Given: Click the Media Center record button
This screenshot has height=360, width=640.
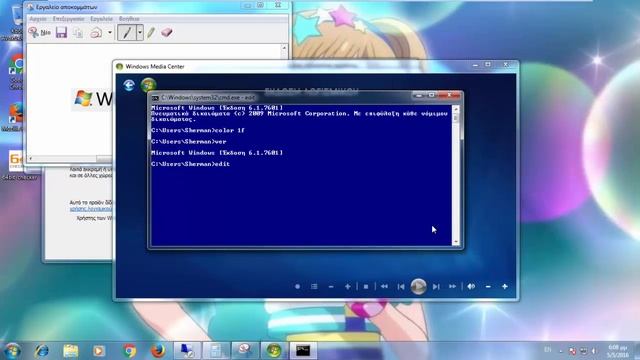Looking at the screenshot, I should point(298,287).
